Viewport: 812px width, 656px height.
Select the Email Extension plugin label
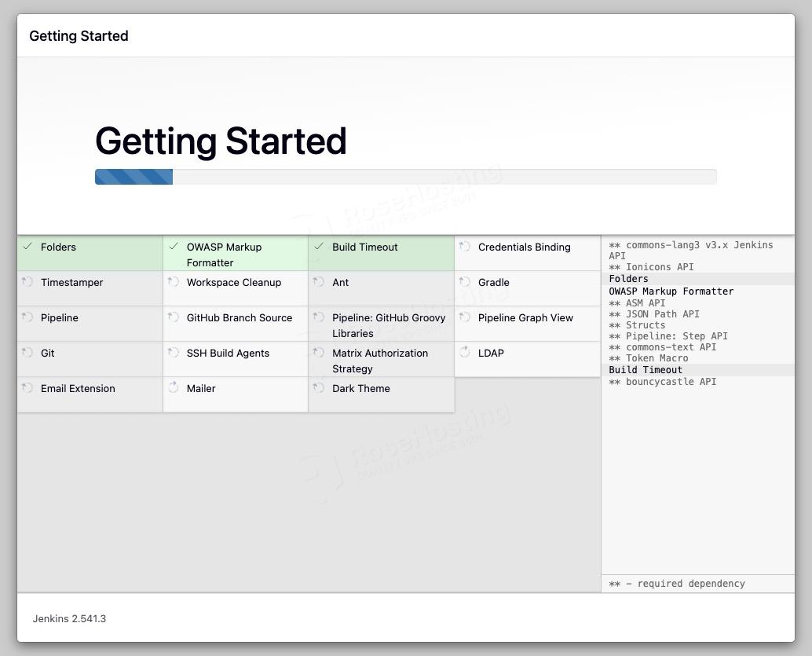click(x=78, y=388)
